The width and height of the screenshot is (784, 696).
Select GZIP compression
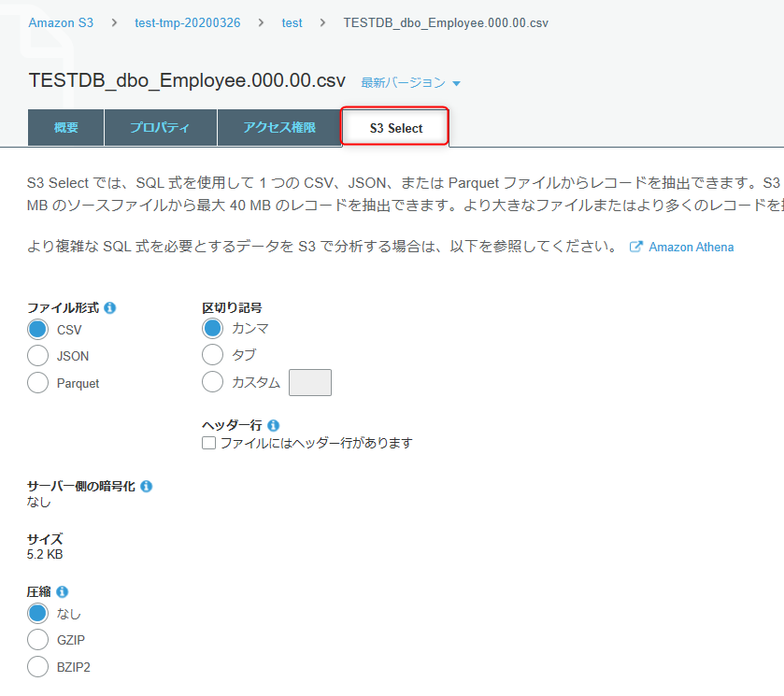(x=37, y=640)
